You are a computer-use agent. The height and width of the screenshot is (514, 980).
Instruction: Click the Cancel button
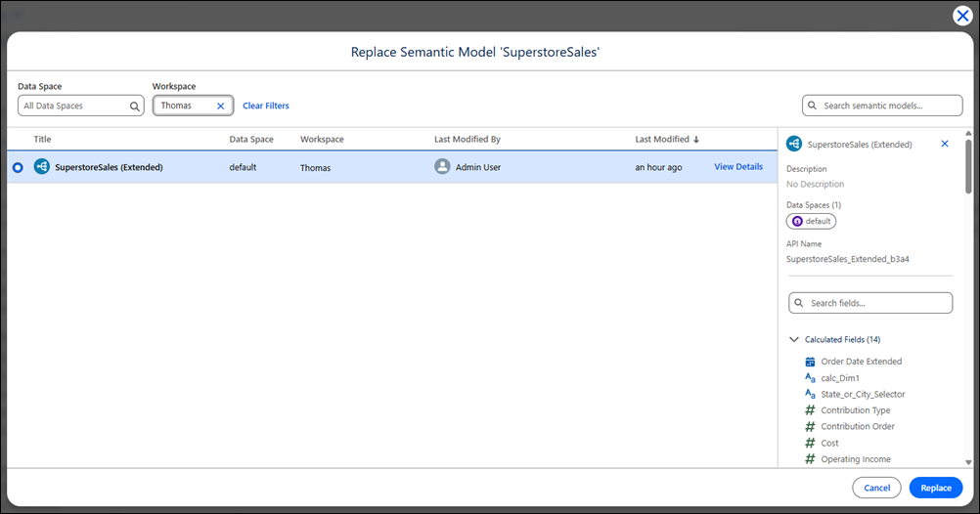point(876,488)
